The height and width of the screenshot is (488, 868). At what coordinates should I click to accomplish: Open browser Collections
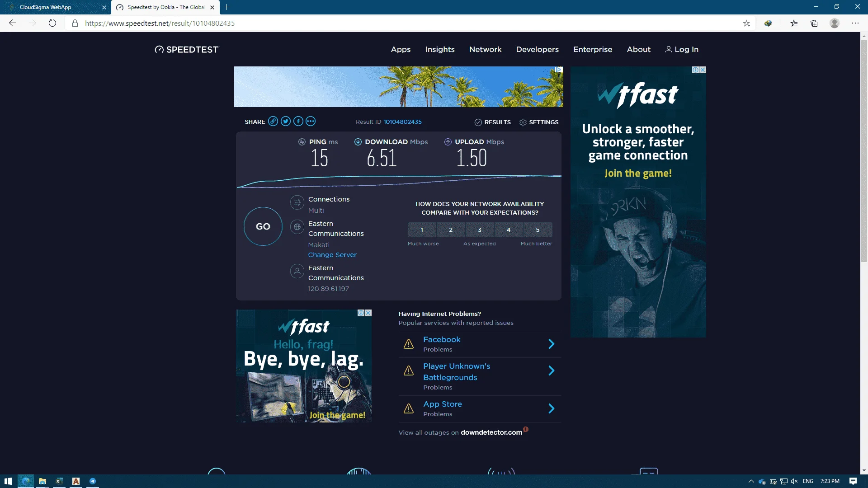pos(814,23)
